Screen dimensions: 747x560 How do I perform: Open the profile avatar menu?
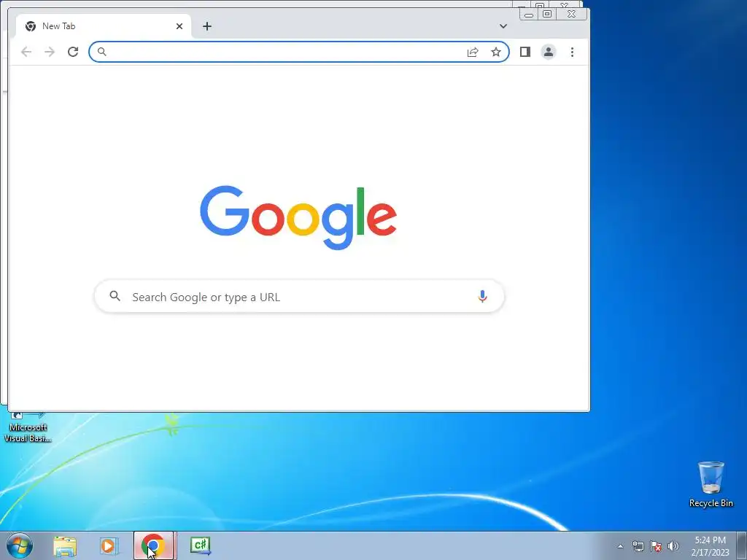coord(549,52)
